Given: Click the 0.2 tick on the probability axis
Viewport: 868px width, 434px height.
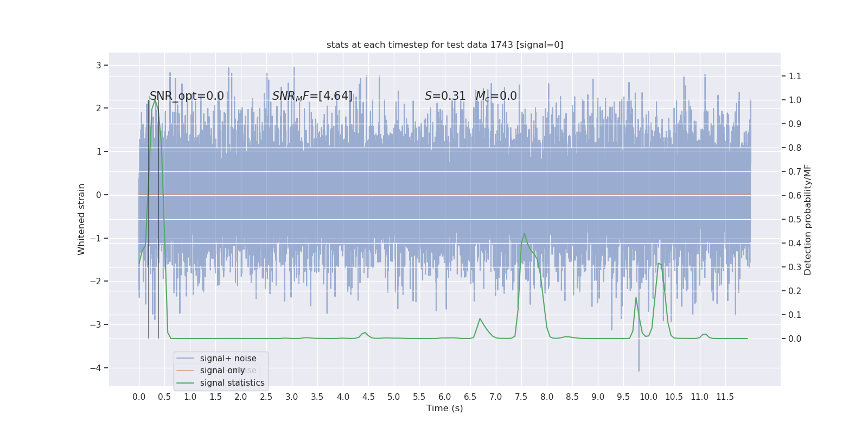Looking at the screenshot, I should click(795, 291).
